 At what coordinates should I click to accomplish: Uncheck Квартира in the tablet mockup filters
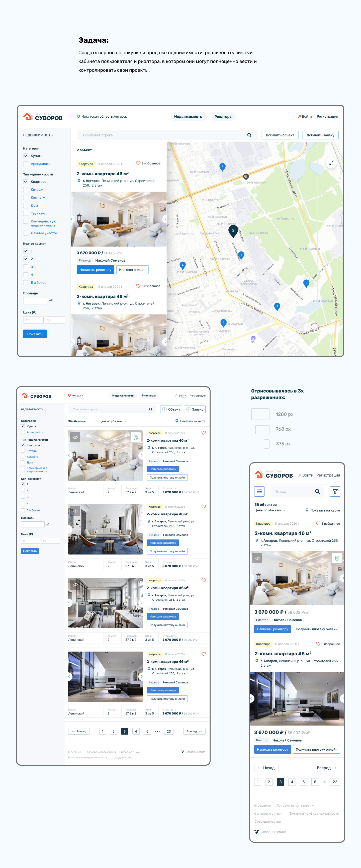point(23,445)
